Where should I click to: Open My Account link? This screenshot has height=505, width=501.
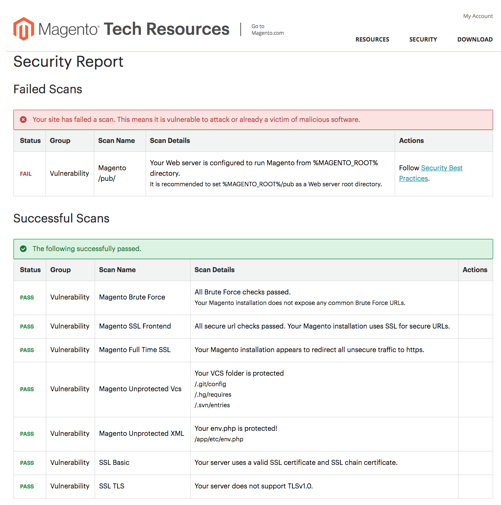point(478,16)
